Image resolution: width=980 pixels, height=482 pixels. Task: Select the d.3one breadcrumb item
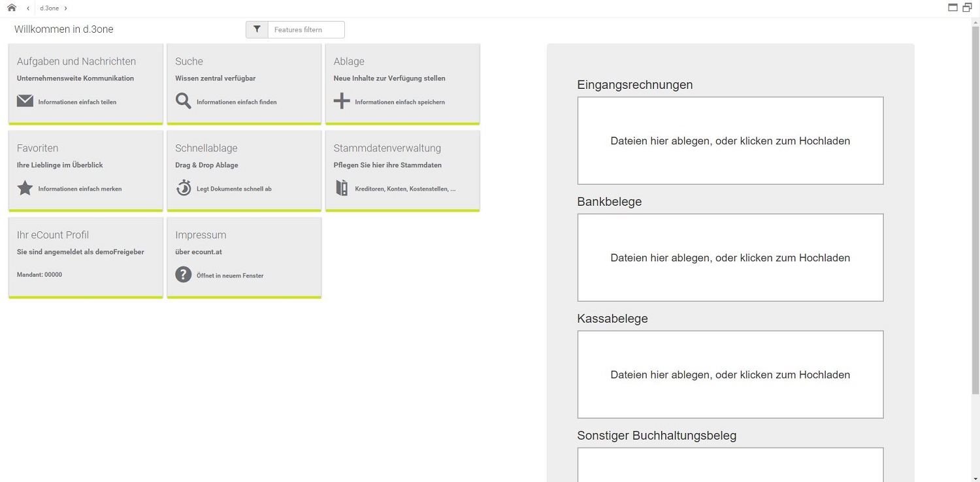(x=49, y=8)
